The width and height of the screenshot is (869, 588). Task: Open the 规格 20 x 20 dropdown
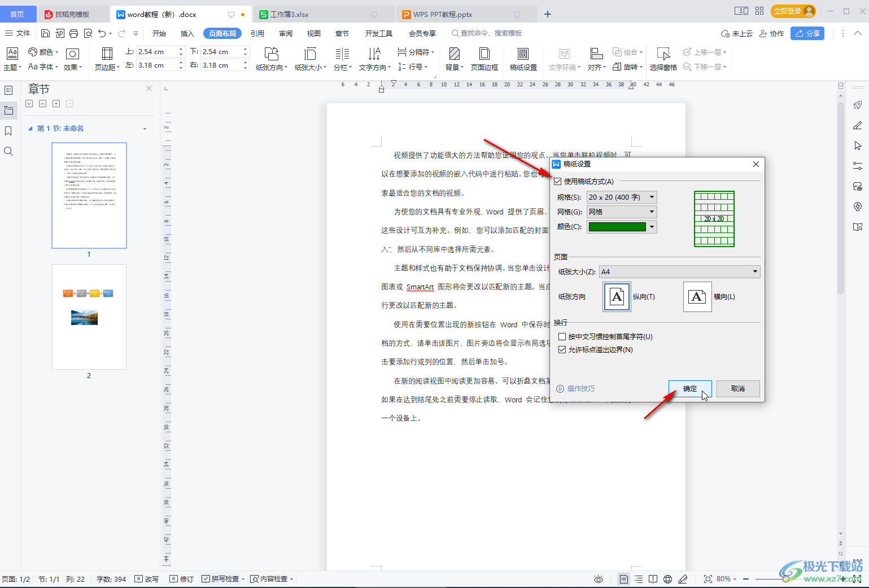pyautogui.click(x=622, y=197)
